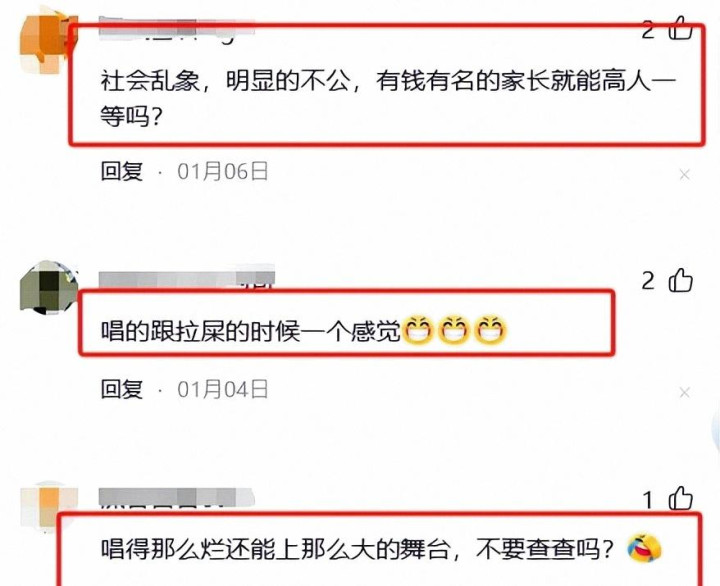The width and height of the screenshot is (720, 586).
Task: Close the 01月04日 comment using x icon
Action: (x=684, y=392)
